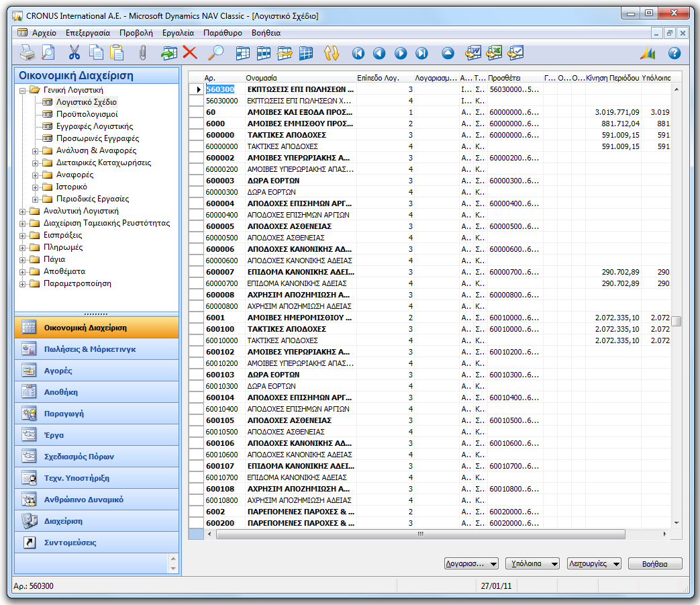Click the blue question mark Help icon
Image resolution: width=700 pixels, height=605 pixels.
coord(674,54)
